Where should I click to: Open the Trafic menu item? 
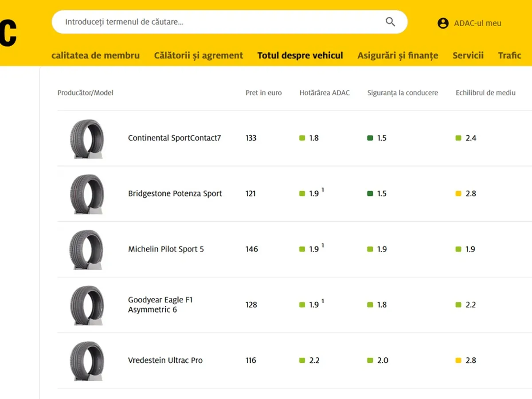point(509,55)
